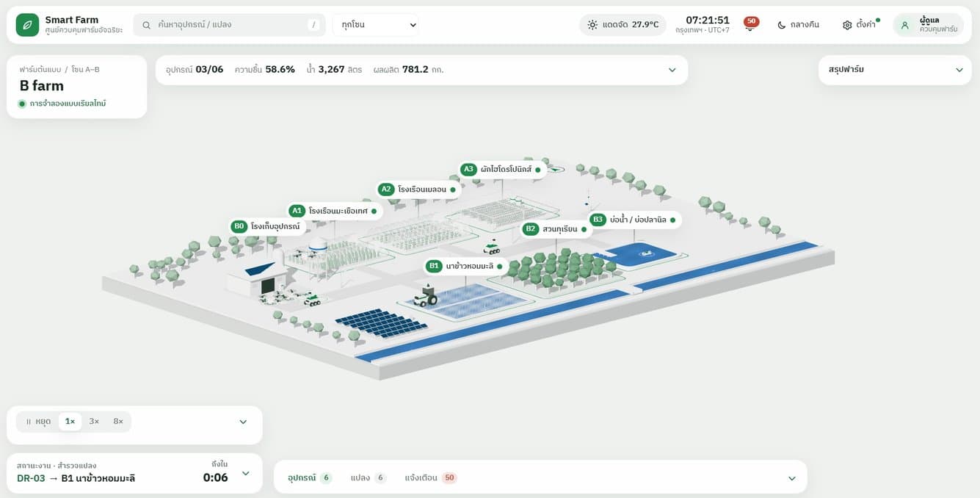Screen dimensions: 980x498
Task: Expand the farm stats summary bar
Action: point(672,70)
